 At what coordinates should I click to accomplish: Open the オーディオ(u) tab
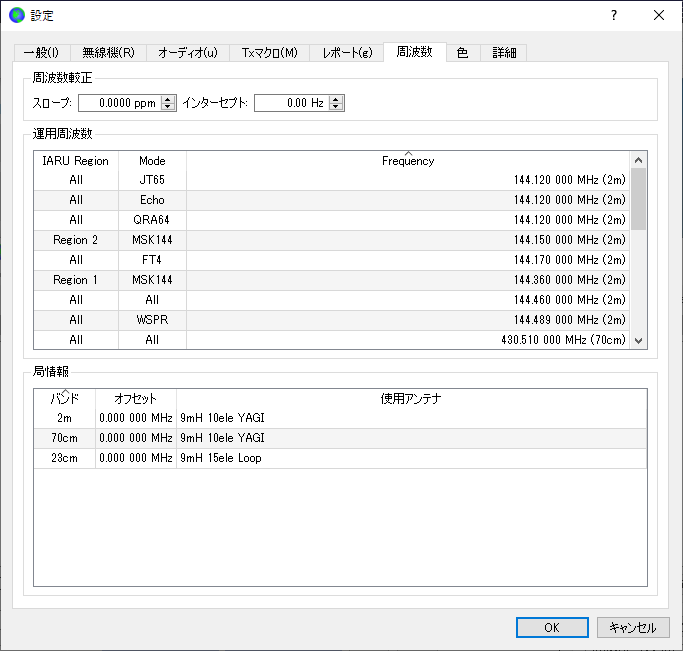tap(188, 53)
